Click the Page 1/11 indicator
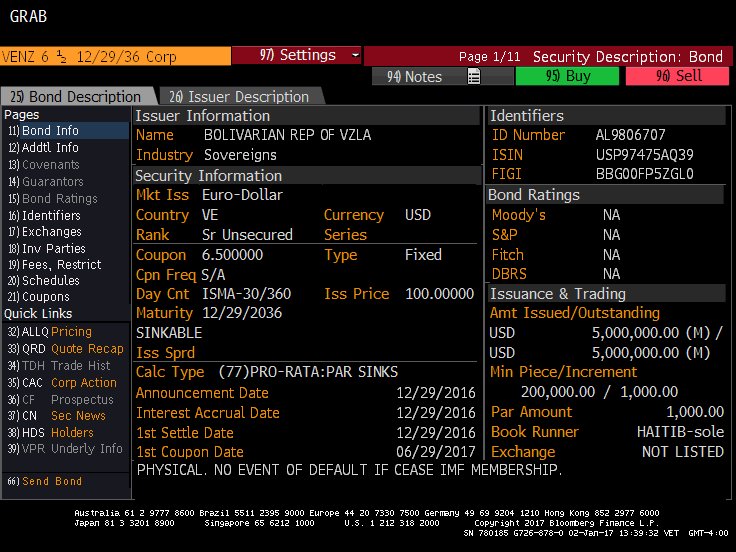This screenshot has width=736, height=552. (490, 57)
